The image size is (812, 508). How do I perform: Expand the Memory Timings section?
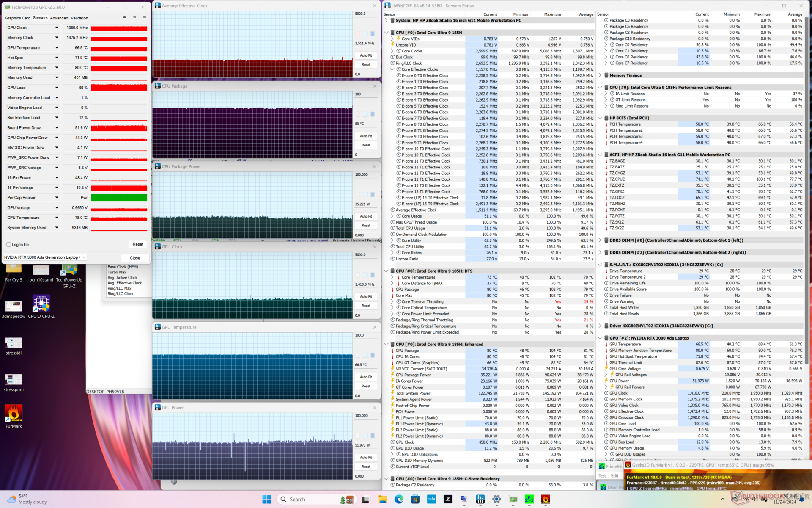coord(600,75)
